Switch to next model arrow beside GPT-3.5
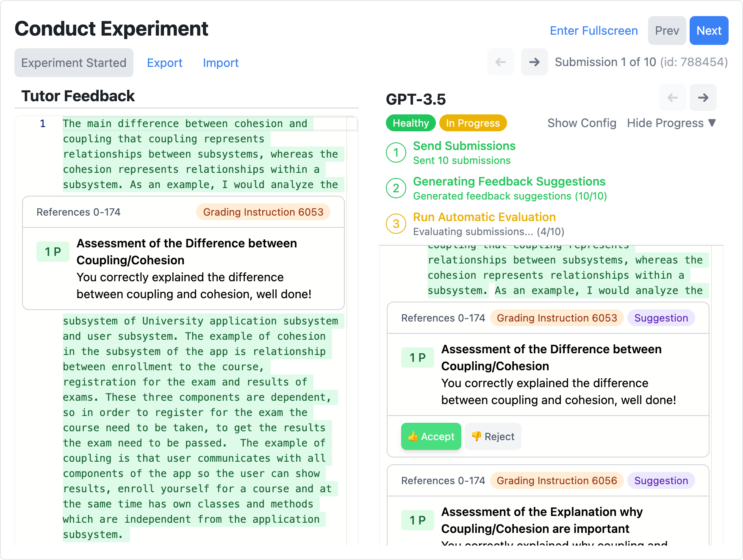Image resolution: width=743 pixels, height=560 pixels. (703, 98)
